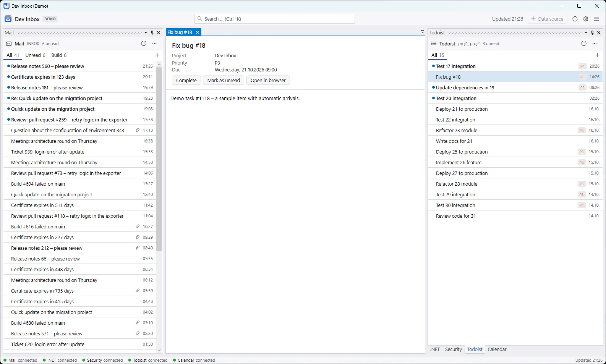Click the mail list scrollbar thumb

click(159, 159)
